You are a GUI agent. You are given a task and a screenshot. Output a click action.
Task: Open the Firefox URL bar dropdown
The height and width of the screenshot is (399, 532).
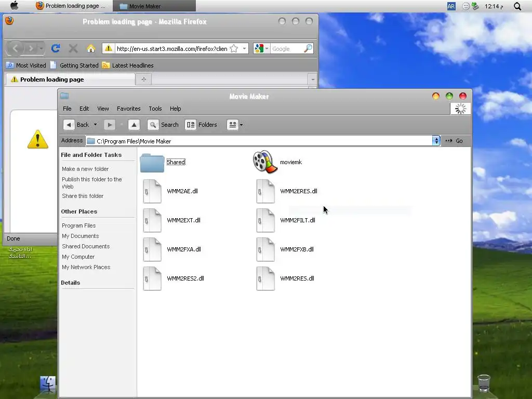244,48
